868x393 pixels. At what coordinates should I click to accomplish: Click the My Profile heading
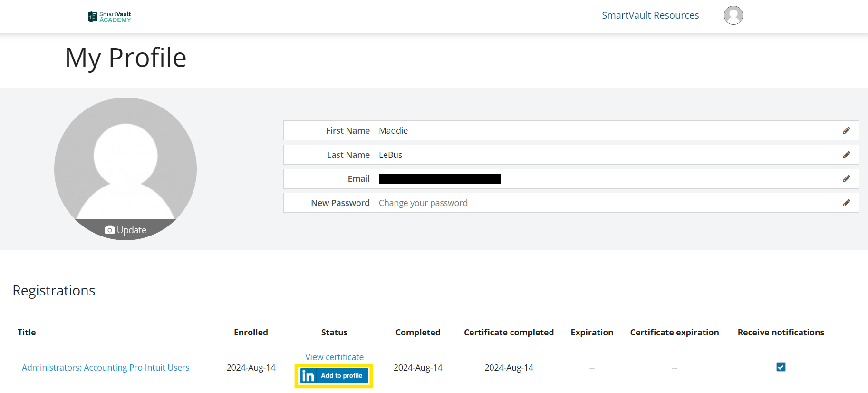coord(125,58)
